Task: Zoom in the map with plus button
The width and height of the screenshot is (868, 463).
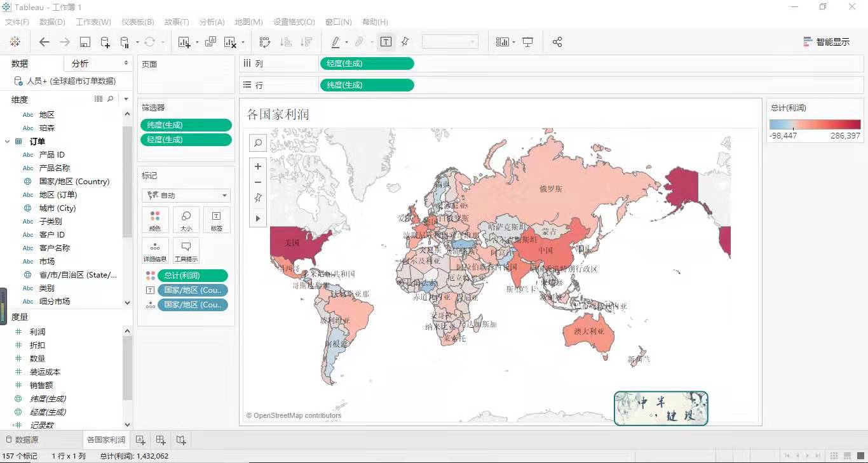Action: click(258, 166)
